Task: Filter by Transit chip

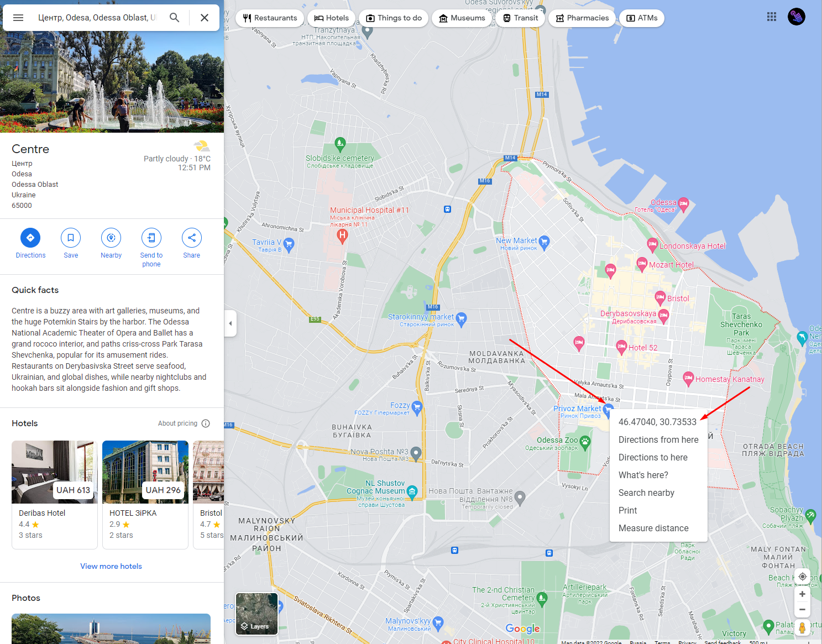Action: tap(520, 18)
